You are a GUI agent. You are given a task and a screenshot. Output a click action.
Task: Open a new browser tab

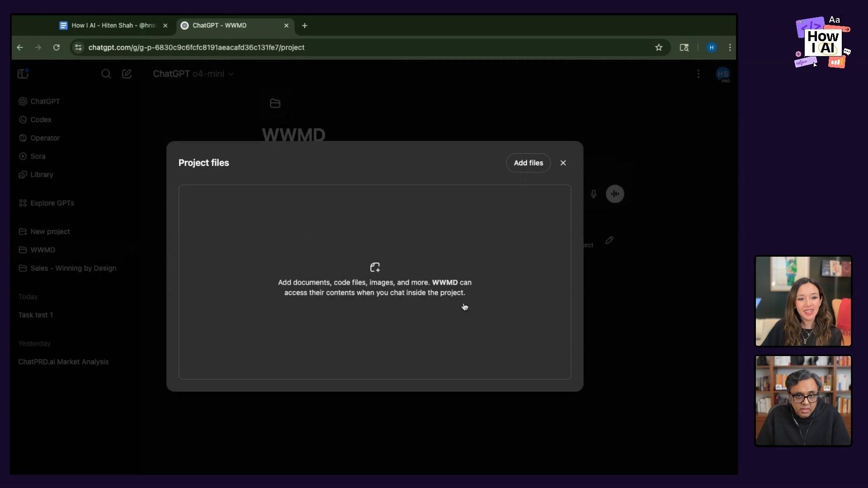(305, 25)
